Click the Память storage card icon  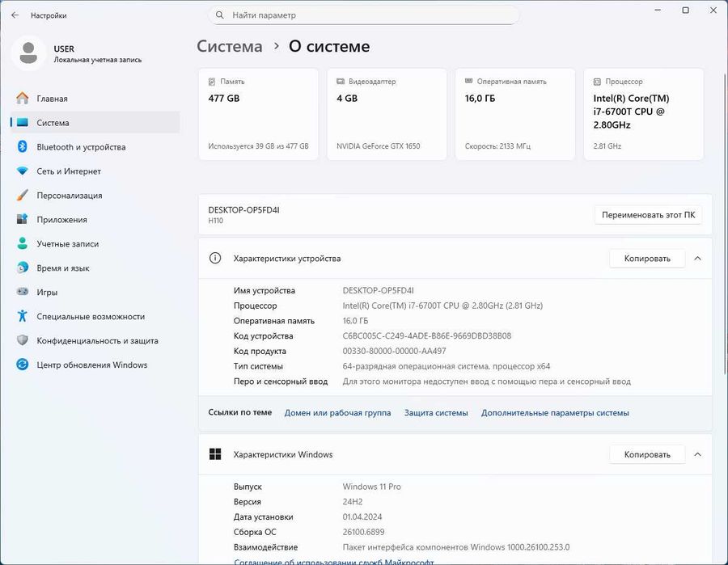(212, 82)
